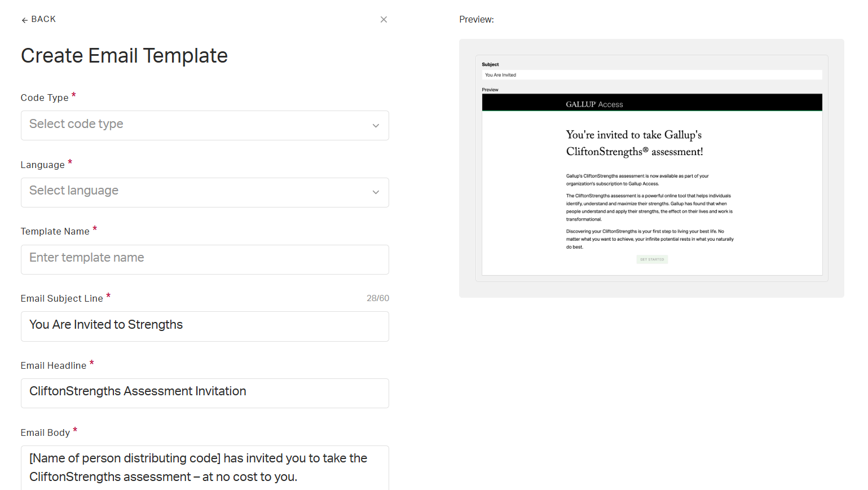868x490 pixels.
Task: Go back using the BACK link
Action: click(38, 19)
